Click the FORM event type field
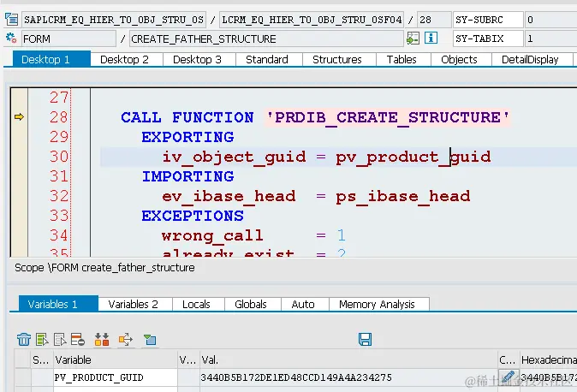577x392 pixels. click(x=68, y=39)
